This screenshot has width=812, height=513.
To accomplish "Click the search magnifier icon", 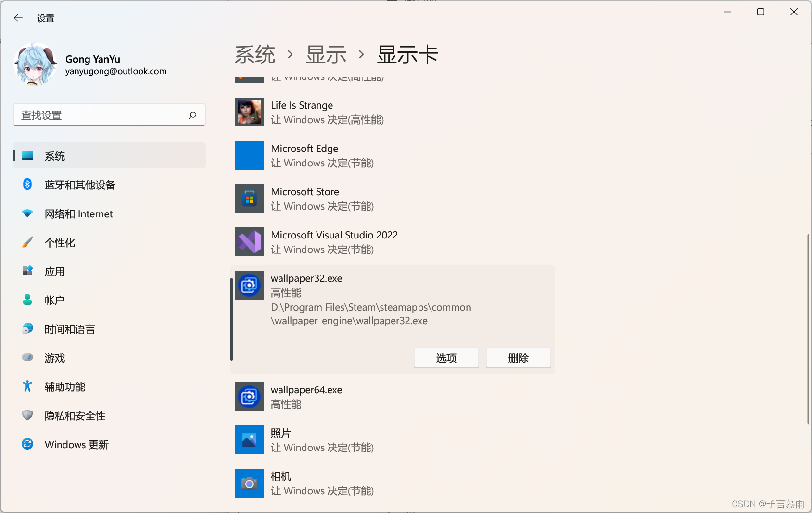I will point(192,115).
